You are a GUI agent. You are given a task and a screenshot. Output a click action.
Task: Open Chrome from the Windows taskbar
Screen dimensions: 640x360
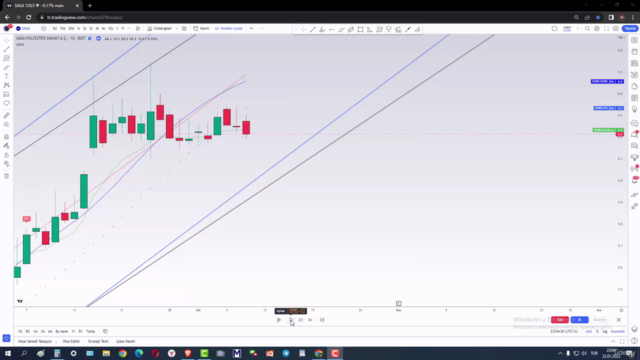click(122, 353)
